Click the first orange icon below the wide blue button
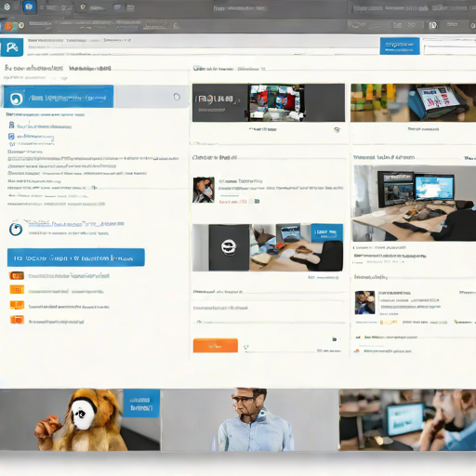The height and width of the screenshot is (476, 476). tap(17, 275)
